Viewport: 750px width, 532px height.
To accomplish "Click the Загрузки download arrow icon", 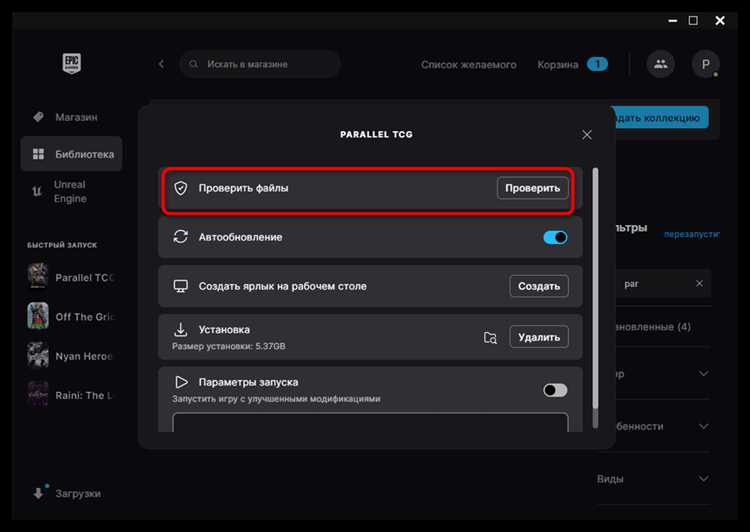I will tap(38, 493).
